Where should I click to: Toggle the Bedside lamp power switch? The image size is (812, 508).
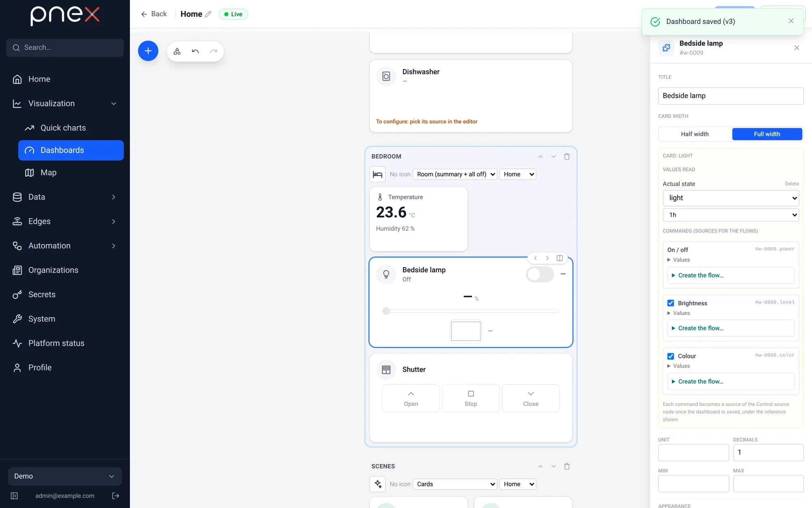[x=540, y=274]
